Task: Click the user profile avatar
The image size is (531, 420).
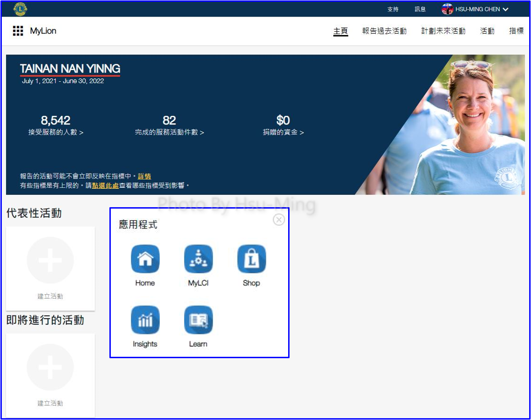Action: (x=447, y=9)
